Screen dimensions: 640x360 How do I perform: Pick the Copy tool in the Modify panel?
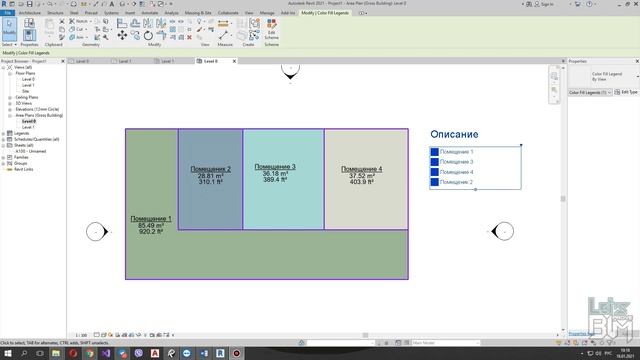[135, 36]
